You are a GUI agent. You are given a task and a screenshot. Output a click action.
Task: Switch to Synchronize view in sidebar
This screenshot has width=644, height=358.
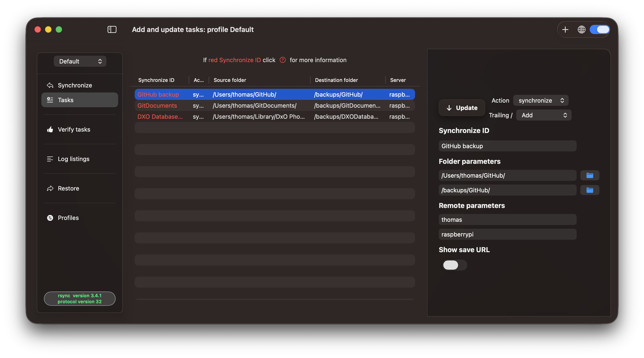click(x=75, y=85)
